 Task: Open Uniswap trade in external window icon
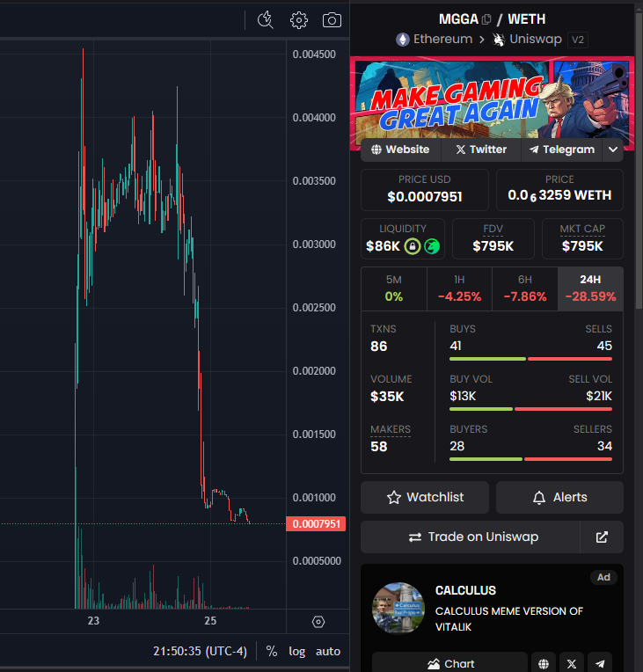coord(602,537)
